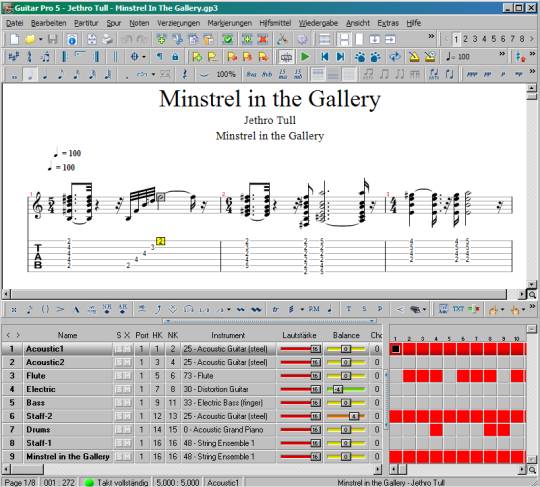Open the Bearbeiten menu

(49, 23)
